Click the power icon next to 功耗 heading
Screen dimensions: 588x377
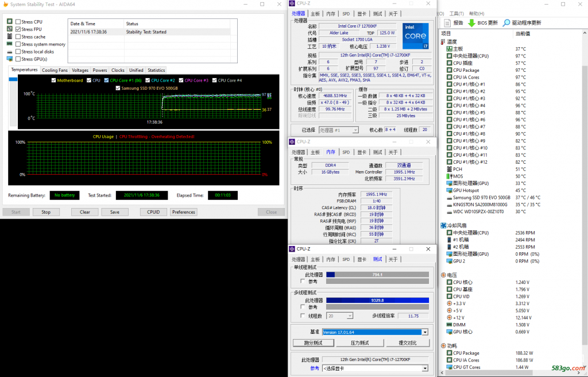[x=444, y=346]
